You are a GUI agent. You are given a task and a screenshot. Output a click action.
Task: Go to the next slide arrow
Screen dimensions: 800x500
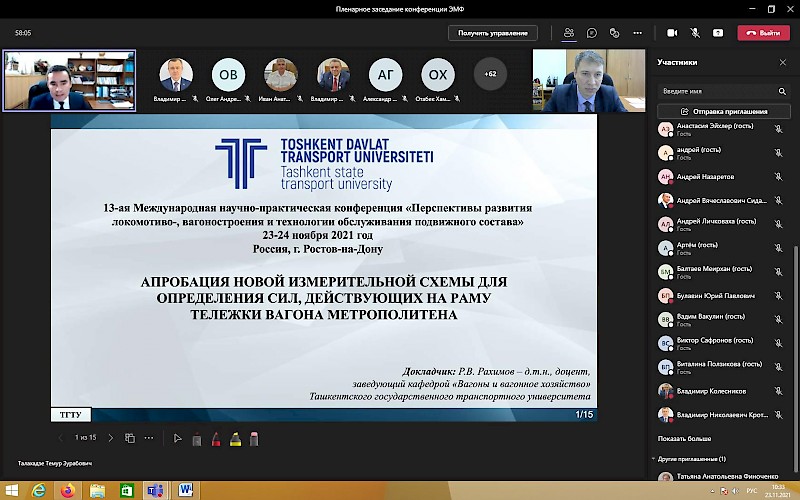point(110,438)
